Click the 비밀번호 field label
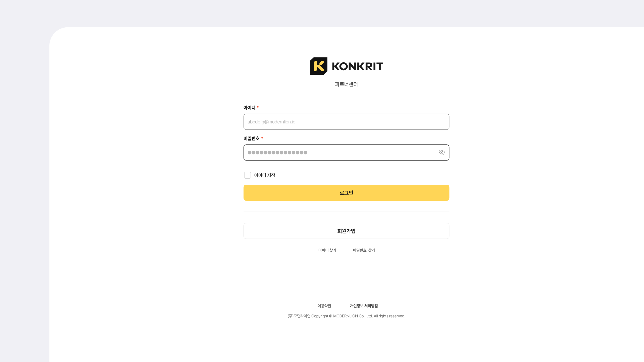This screenshot has width=644, height=362. tap(251, 138)
